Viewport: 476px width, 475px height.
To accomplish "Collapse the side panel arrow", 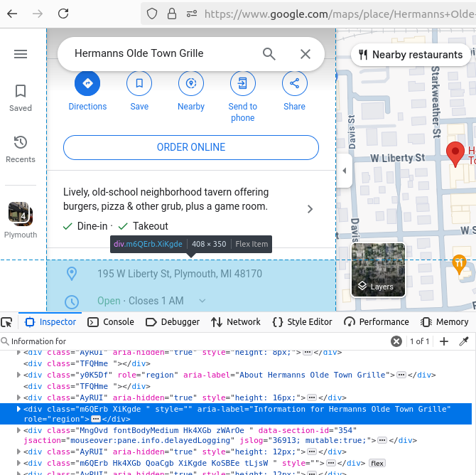I will 345,171.
